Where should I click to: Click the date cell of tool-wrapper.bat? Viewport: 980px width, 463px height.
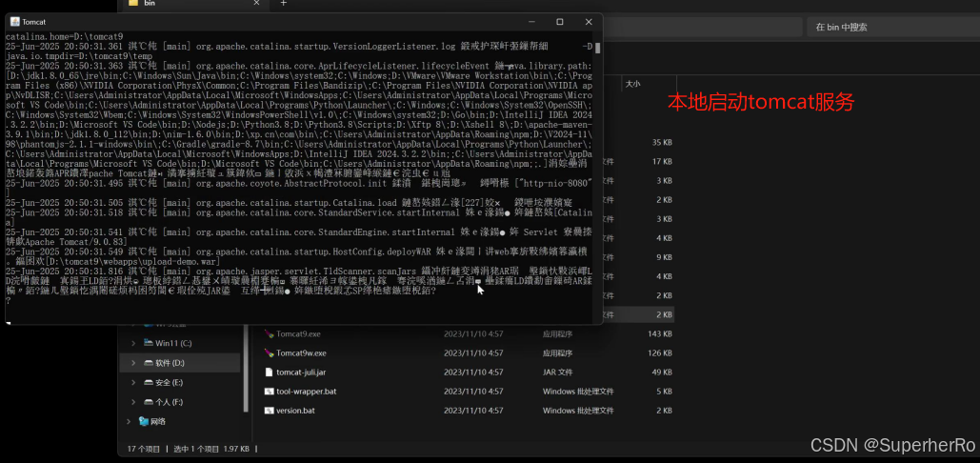click(473, 392)
